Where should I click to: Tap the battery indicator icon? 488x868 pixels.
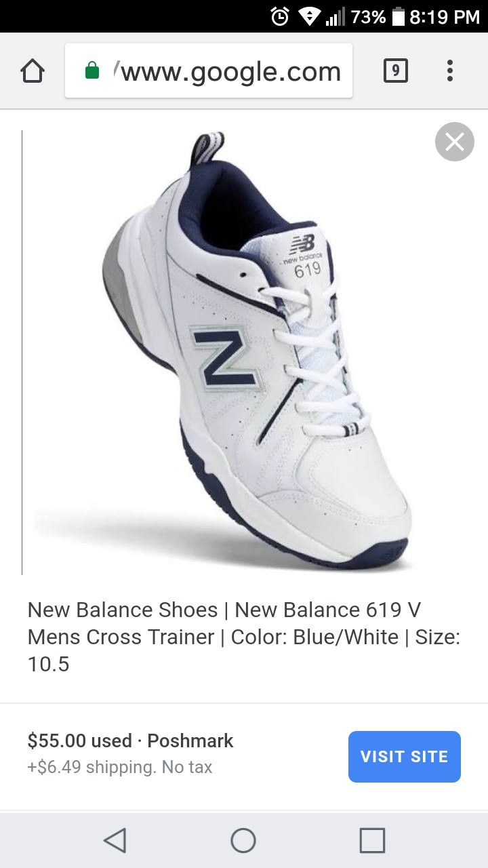[398, 16]
